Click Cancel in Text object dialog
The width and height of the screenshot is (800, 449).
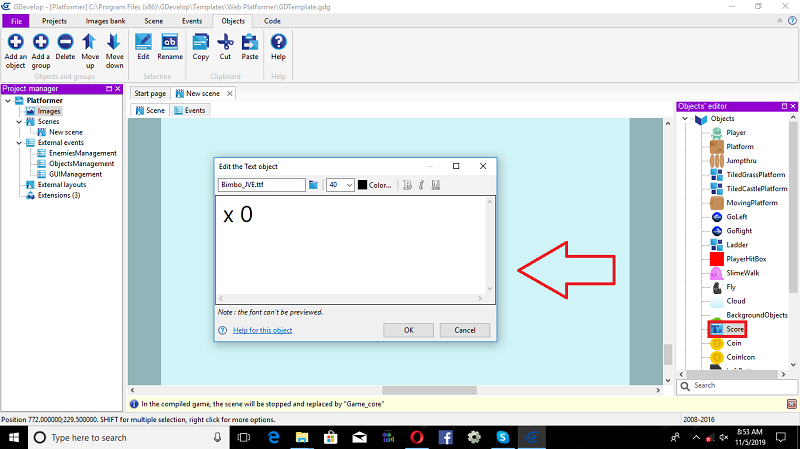[x=465, y=330]
